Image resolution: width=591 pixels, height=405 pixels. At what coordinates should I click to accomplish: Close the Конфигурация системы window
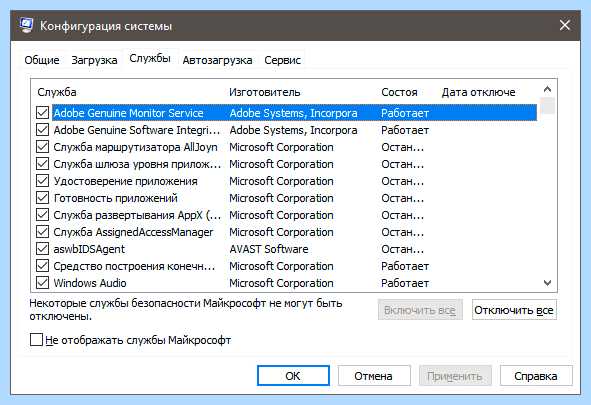564,26
